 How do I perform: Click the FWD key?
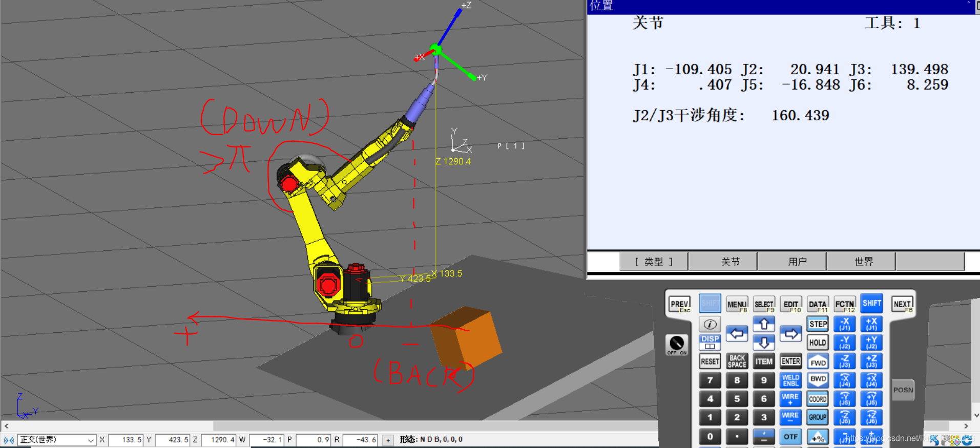(x=818, y=361)
